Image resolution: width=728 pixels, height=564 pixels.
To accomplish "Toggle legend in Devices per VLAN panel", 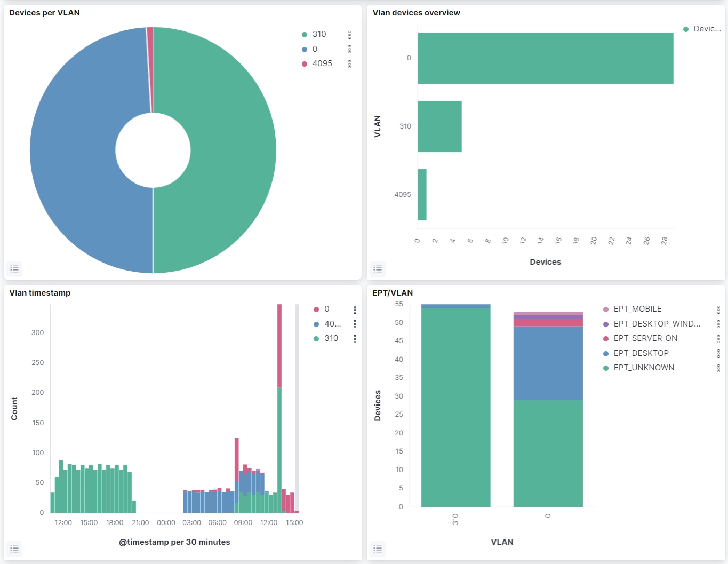I will (x=14, y=269).
